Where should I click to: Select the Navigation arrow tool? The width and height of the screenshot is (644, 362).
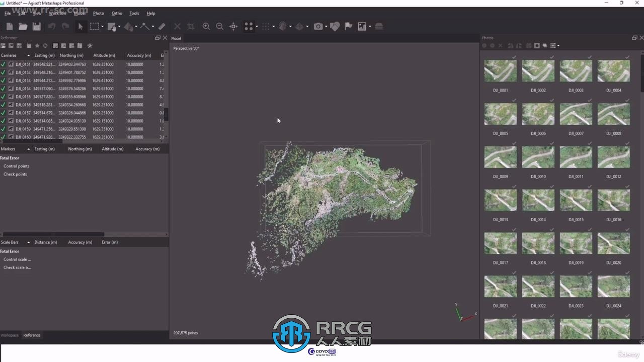pyautogui.click(x=80, y=26)
